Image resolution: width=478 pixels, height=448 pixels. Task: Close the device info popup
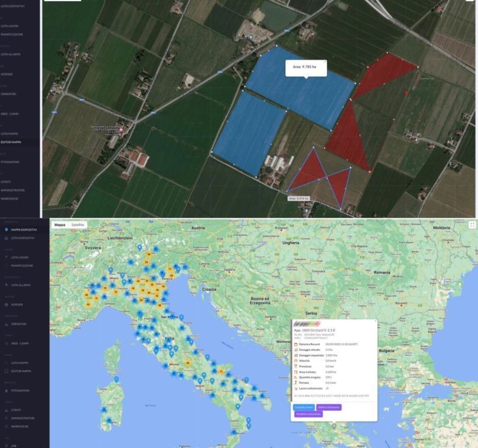coord(375,321)
